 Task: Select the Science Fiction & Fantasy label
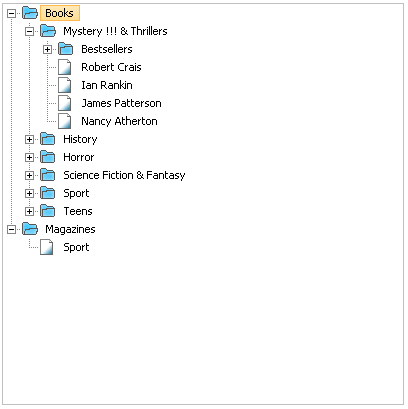[x=124, y=175]
